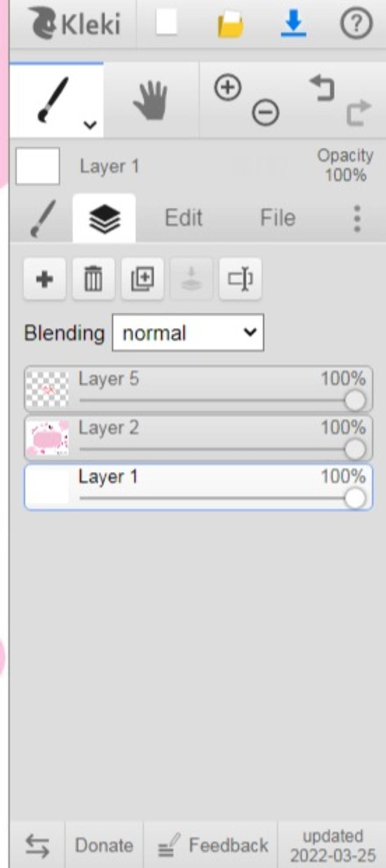Undo the last action
The image size is (386, 868).
pos(322,88)
